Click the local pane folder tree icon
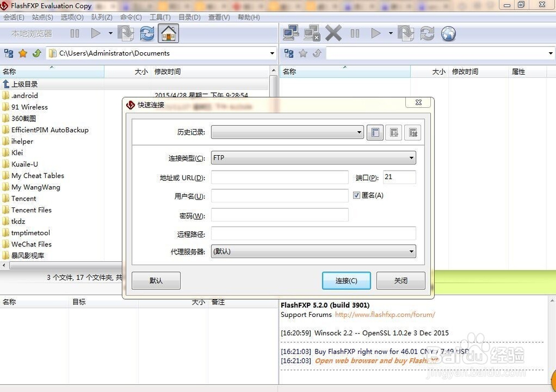 point(9,53)
